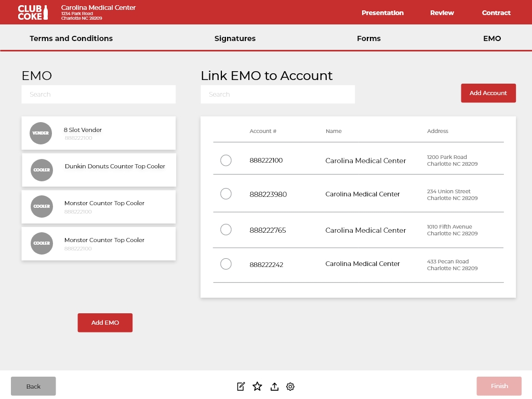This screenshot has height=399, width=532.
Task: Click the Name column header
Action: [334, 131]
